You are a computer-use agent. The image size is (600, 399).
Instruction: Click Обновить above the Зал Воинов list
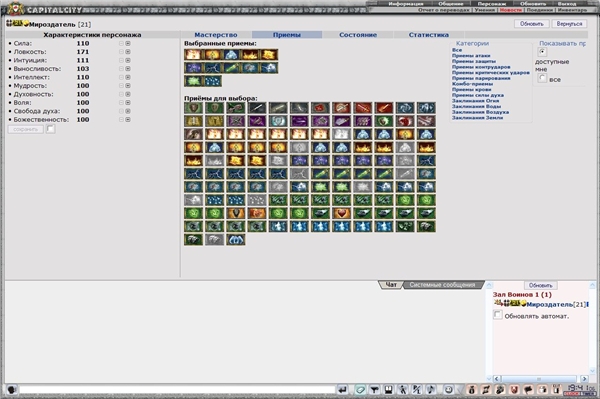tap(540, 285)
